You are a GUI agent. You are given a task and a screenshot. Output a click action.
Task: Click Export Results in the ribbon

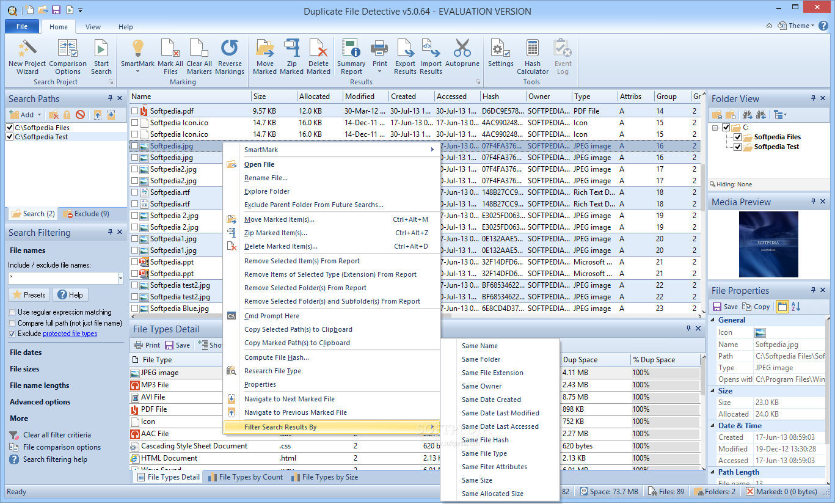pyautogui.click(x=405, y=57)
